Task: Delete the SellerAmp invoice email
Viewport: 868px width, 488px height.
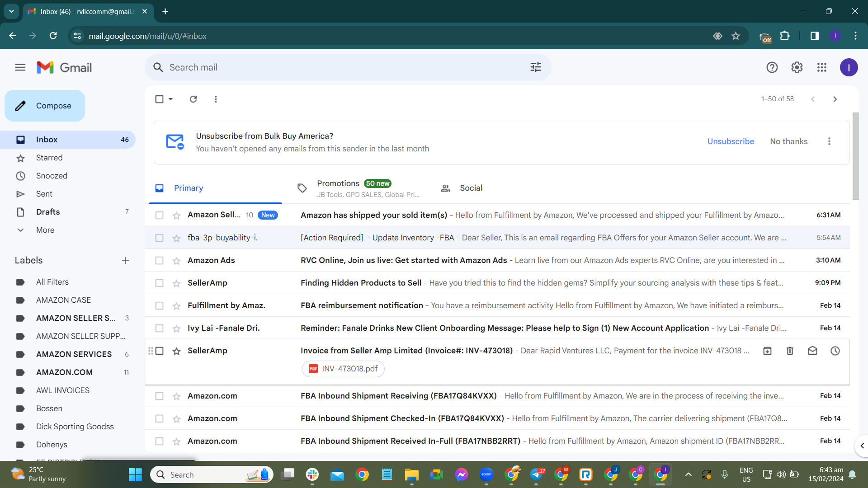Action: point(790,351)
